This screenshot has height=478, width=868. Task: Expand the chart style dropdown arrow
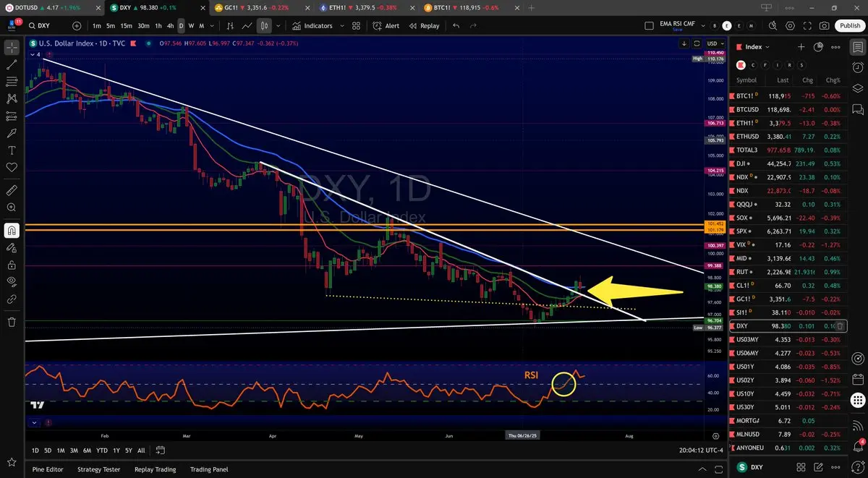278,26
